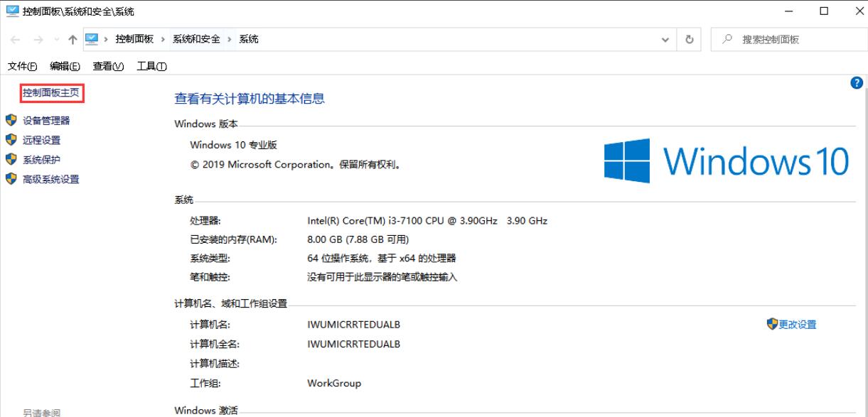868x417 pixels.
Task: Click the 工作组 label
Action: 205,383
